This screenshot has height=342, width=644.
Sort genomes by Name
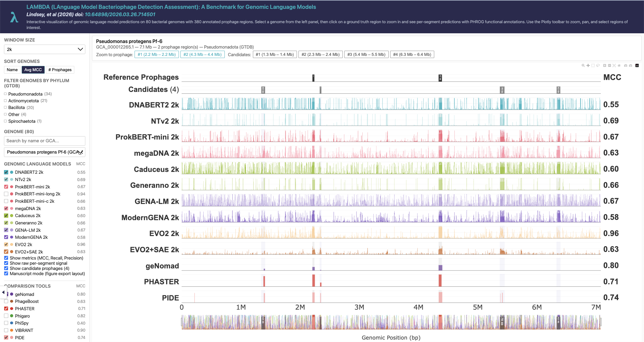(12, 70)
